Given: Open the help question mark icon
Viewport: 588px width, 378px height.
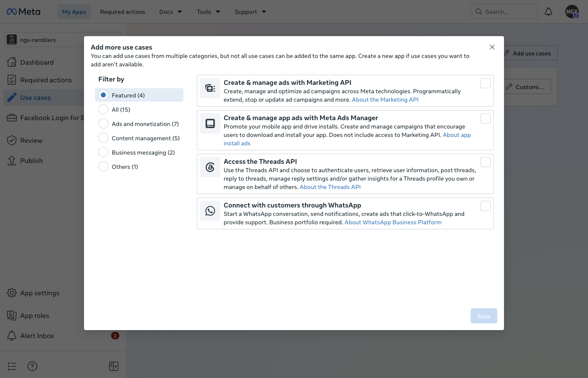Looking at the screenshot, I should (32, 366).
